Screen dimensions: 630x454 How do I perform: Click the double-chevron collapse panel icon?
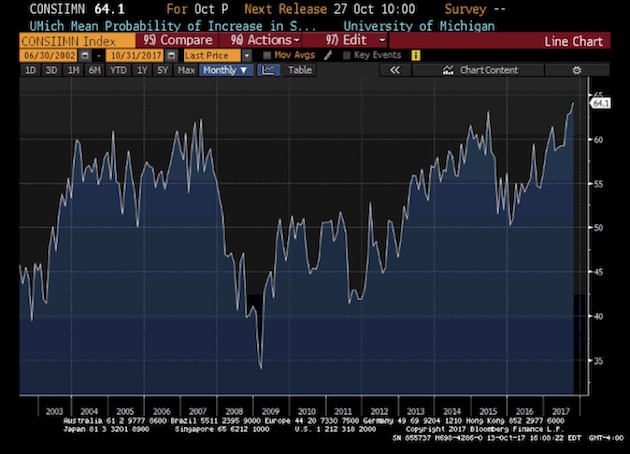[395, 71]
